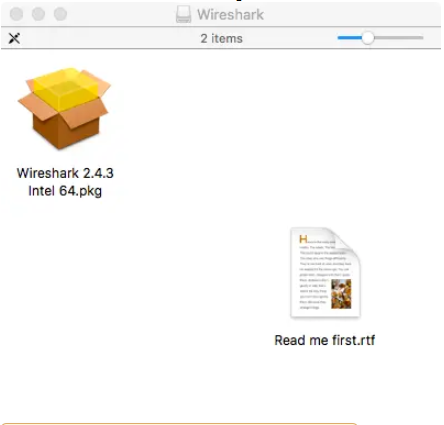Click the gray right end of size slider

coord(398,38)
